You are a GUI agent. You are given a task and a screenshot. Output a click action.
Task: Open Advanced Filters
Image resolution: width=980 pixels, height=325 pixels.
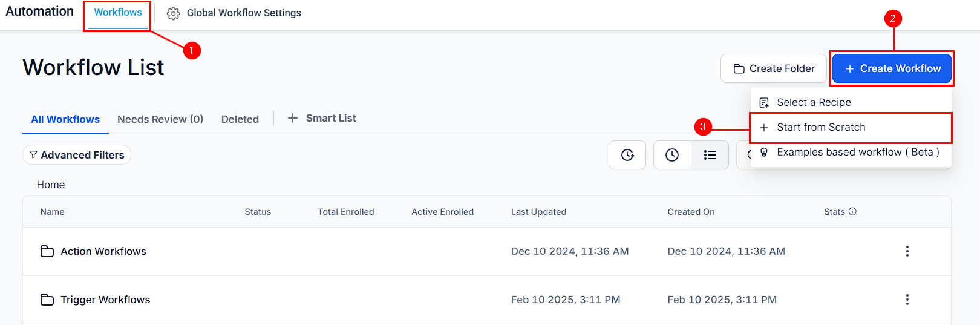[x=77, y=155]
